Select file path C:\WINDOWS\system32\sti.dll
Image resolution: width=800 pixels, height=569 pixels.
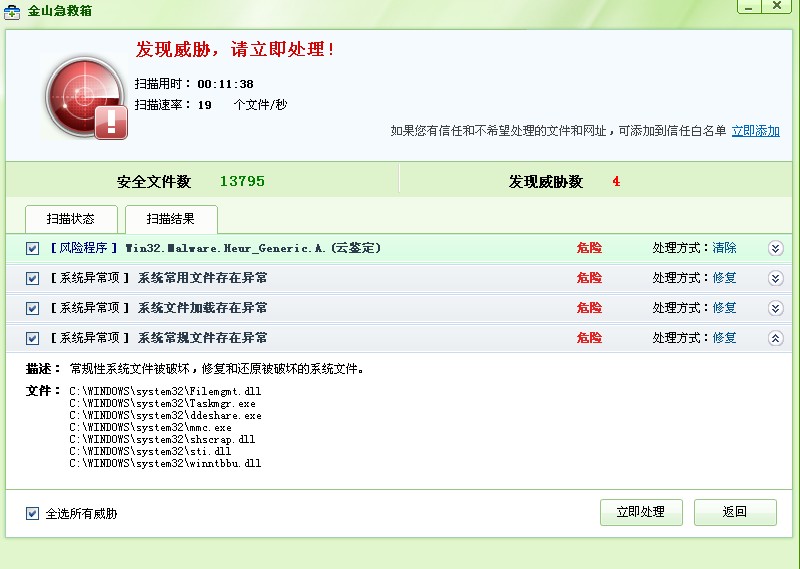point(150,452)
